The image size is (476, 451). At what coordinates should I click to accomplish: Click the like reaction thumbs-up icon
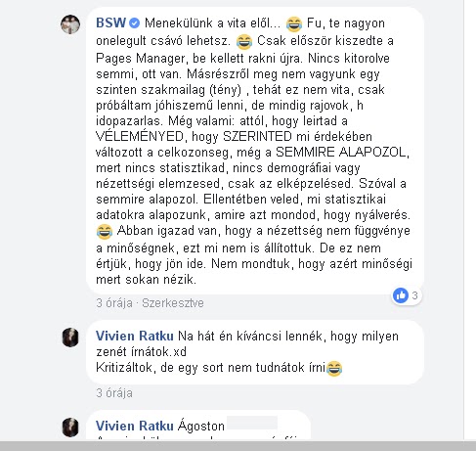pyautogui.click(x=401, y=295)
